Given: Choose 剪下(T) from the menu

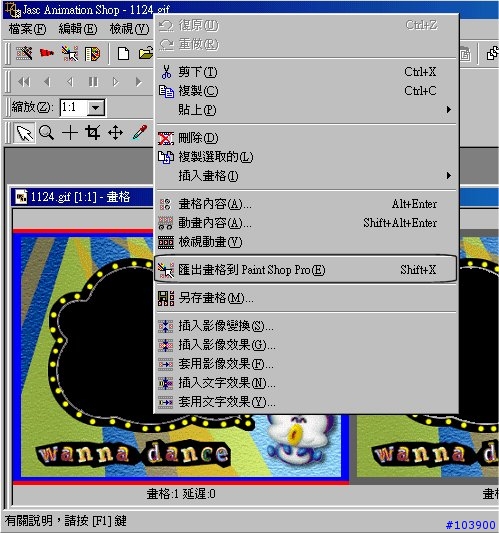Looking at the screenshot, I should [306, 72].
